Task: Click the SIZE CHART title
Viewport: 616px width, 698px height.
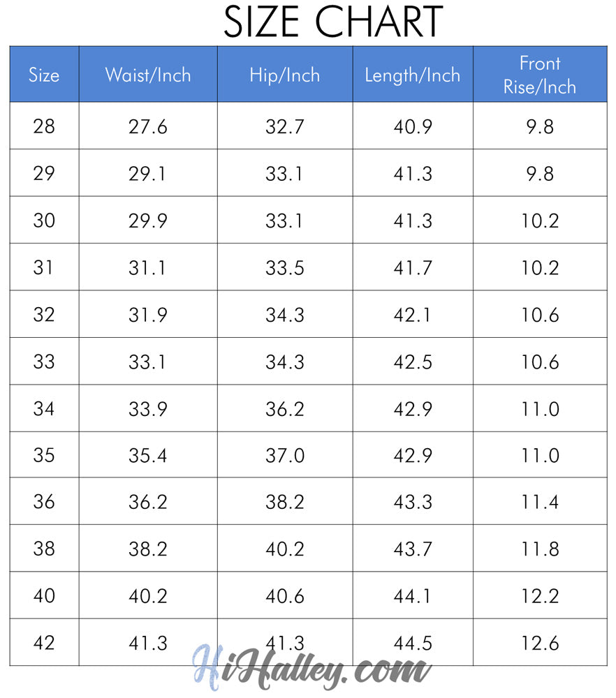Action: pyautogui.click(x=332, y=22)
